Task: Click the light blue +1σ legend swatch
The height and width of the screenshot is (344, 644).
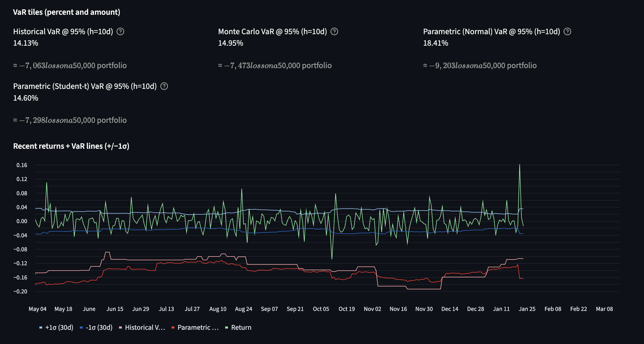Action: coord(41,328)
